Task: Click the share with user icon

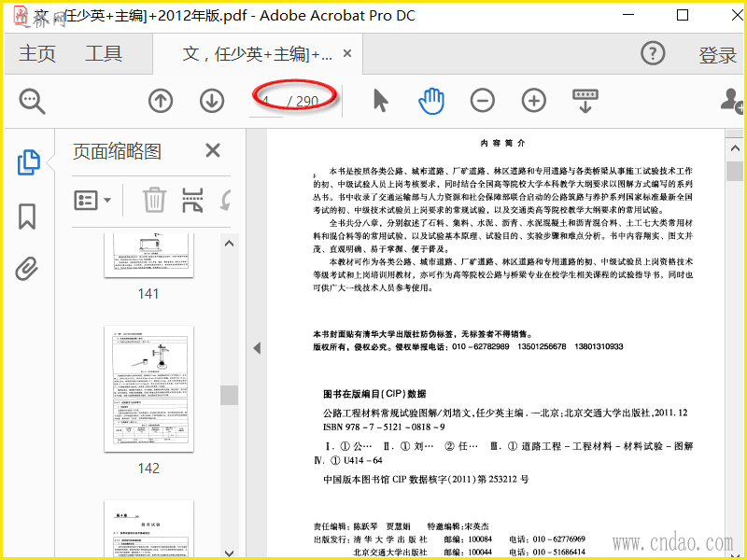Action: (x=732, y=101)
